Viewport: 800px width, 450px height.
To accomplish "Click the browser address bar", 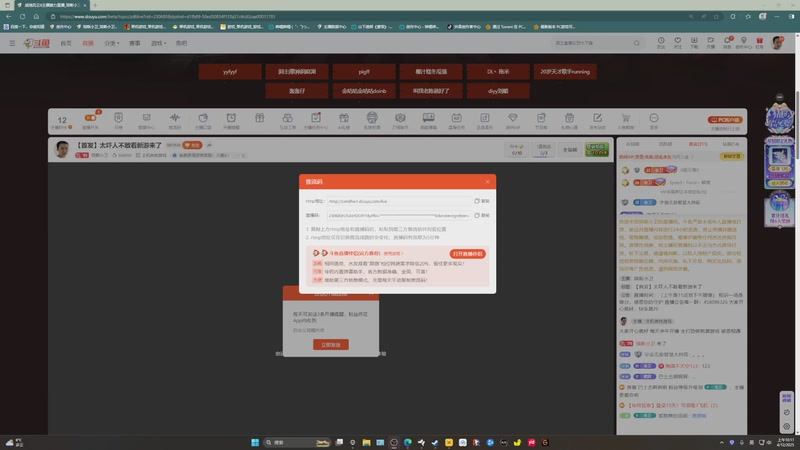I will (367, 16).
